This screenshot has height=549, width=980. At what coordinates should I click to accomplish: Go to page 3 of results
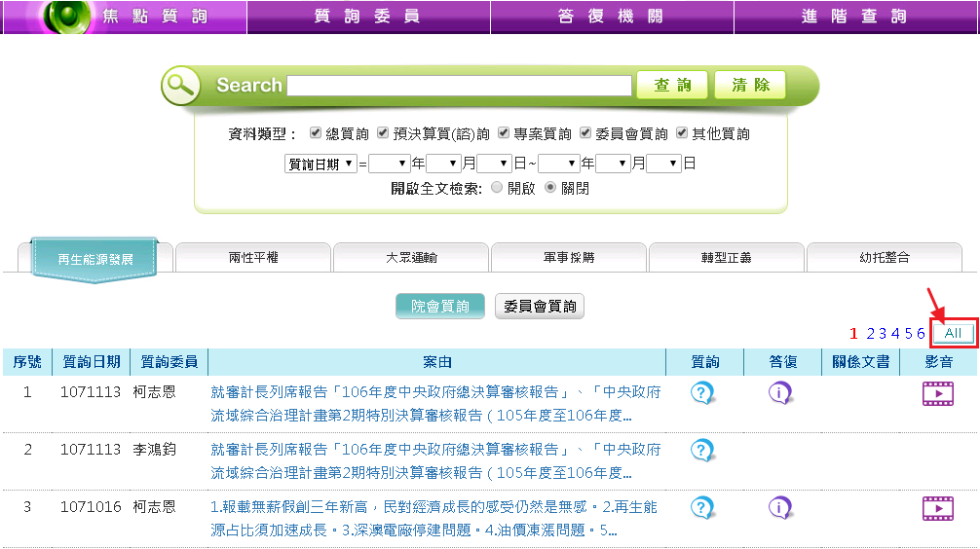pyautogui.click(x=883, y=333)
